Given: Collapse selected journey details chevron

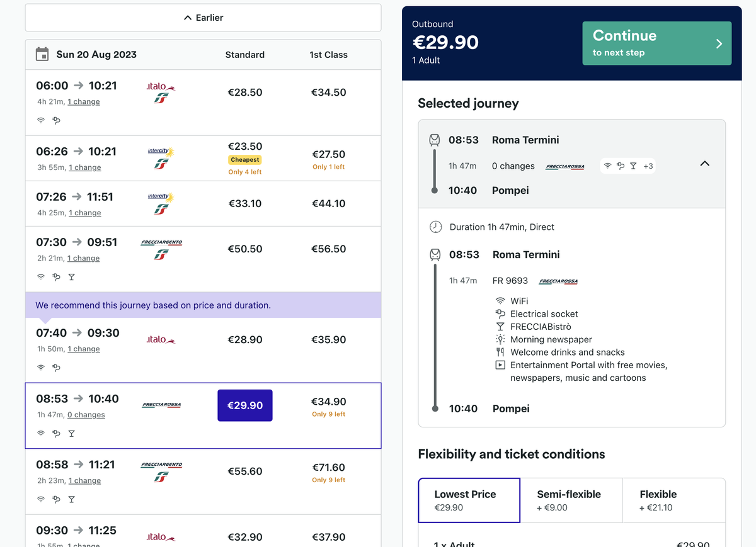Looking at the screenshot, I should 705,164.
